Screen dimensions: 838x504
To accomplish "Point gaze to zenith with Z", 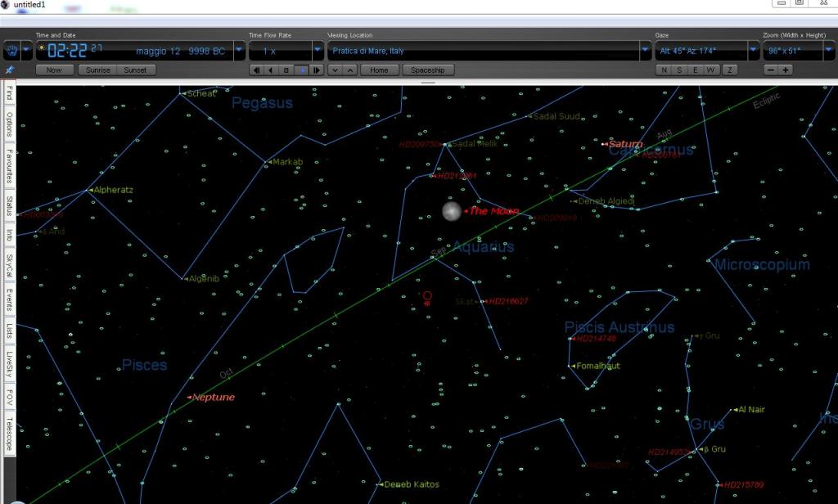I will click(x=731, y=70).
